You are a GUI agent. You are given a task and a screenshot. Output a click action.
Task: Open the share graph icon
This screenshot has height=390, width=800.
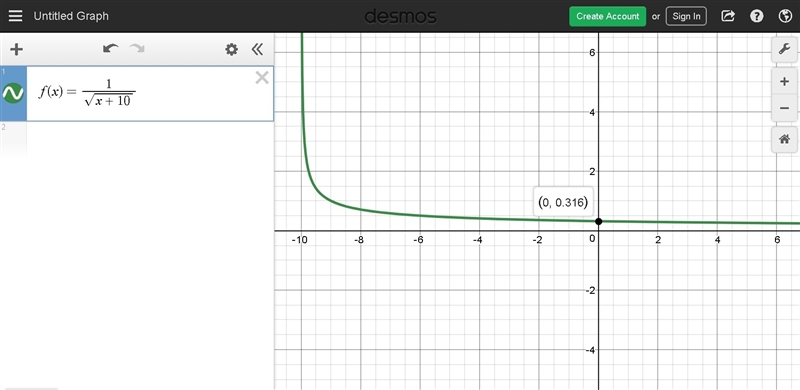(x=728, y=16)
